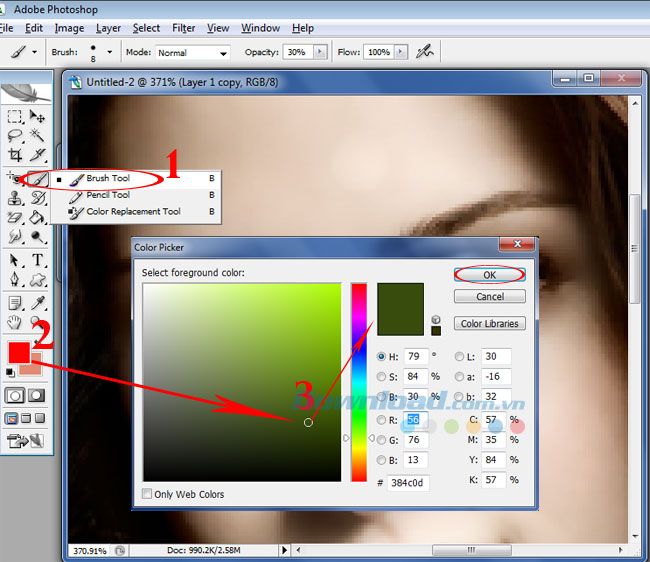Open the Filter menu
The image size is (650, 562).
point(183,28)
